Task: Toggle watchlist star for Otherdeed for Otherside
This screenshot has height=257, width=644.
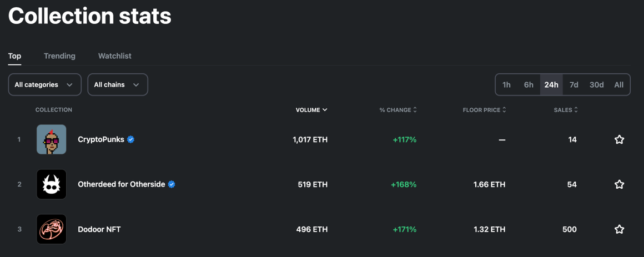Action: tap(619, 184)
